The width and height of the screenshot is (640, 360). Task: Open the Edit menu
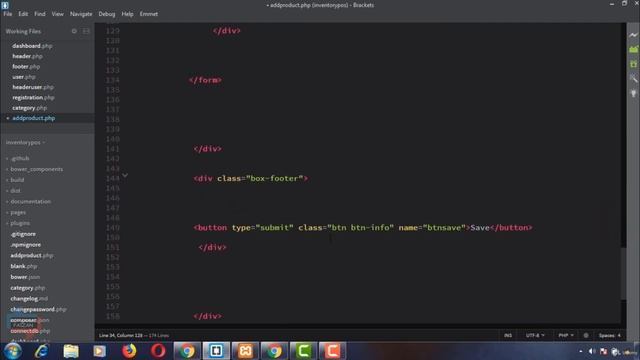(x=23, y=14)
